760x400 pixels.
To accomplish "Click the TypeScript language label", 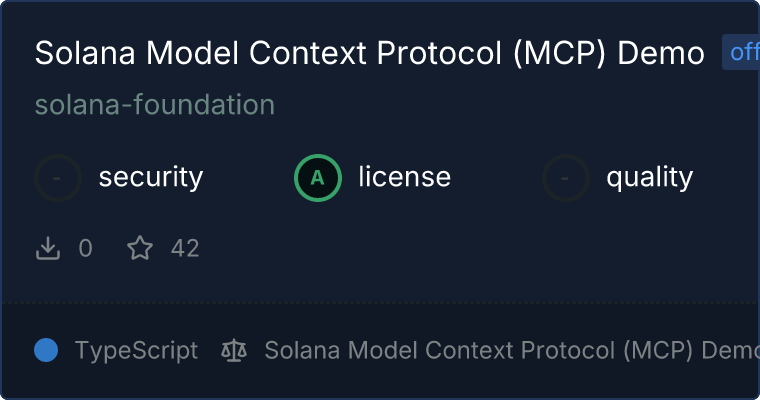I will tap(136, 350).
